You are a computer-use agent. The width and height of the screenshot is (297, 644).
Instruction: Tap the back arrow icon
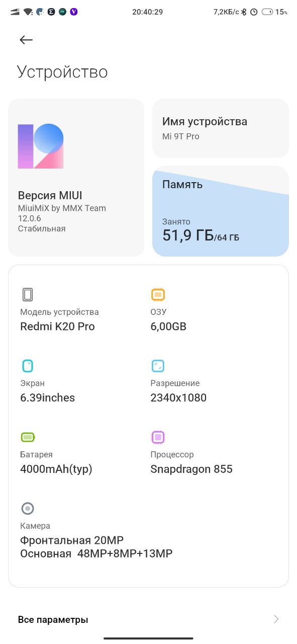click(26, 40)
